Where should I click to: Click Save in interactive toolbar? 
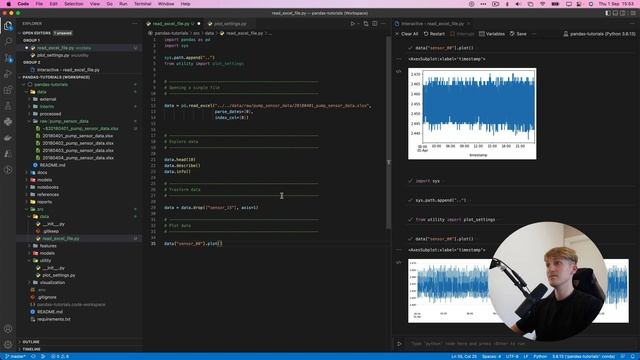coord(518,34)
